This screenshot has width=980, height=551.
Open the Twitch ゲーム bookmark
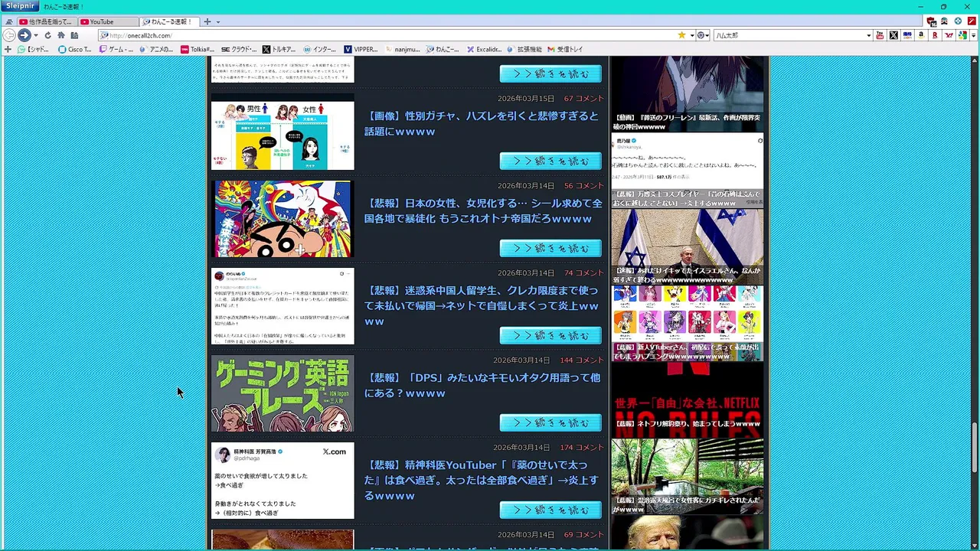click(x=116, y=49)
